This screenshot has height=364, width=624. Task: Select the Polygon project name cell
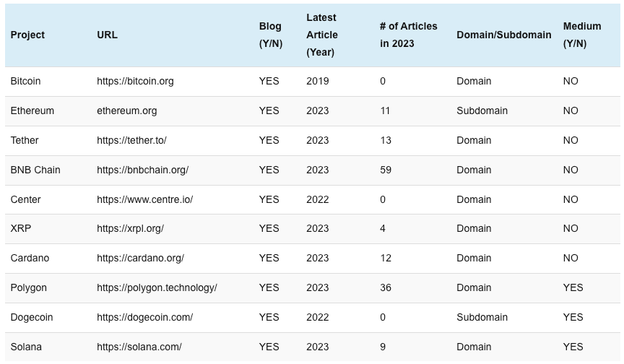28,288
